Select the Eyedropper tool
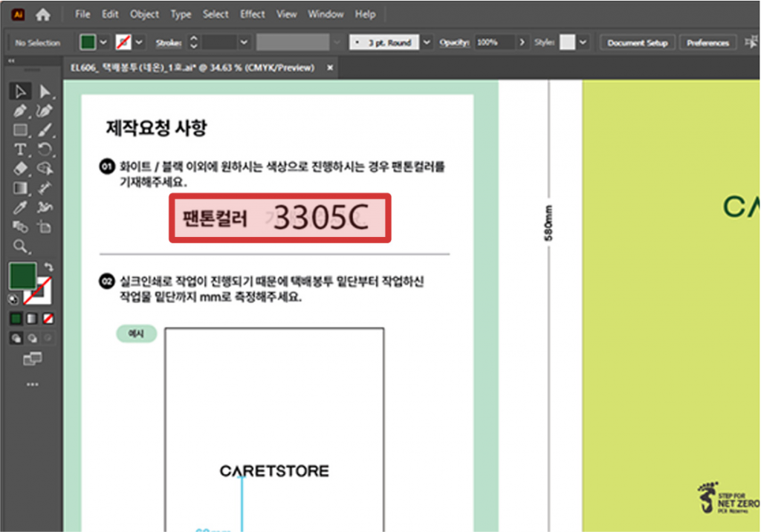 [20, 207]
